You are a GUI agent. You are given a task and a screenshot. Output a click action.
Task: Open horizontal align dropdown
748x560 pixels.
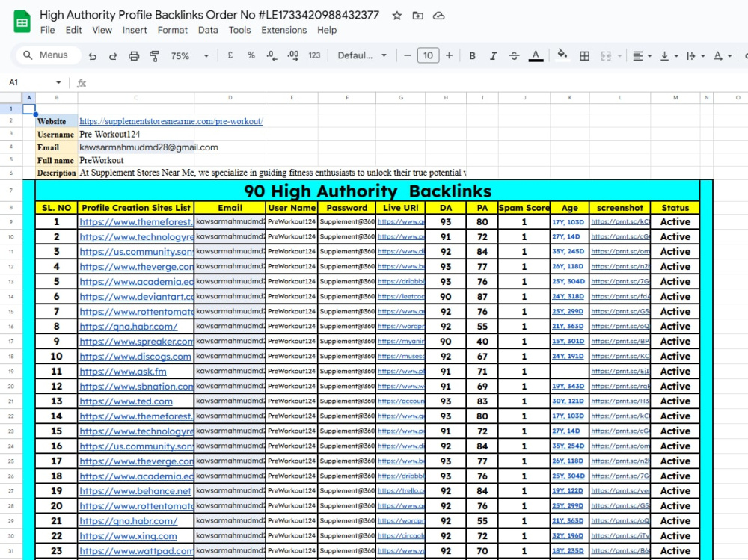pos(642,56)
